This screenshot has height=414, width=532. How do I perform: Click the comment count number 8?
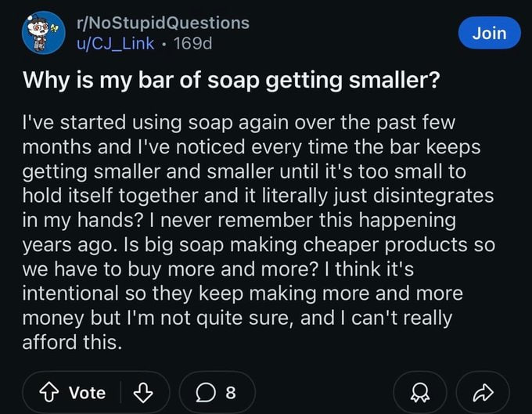pos(230,392)
